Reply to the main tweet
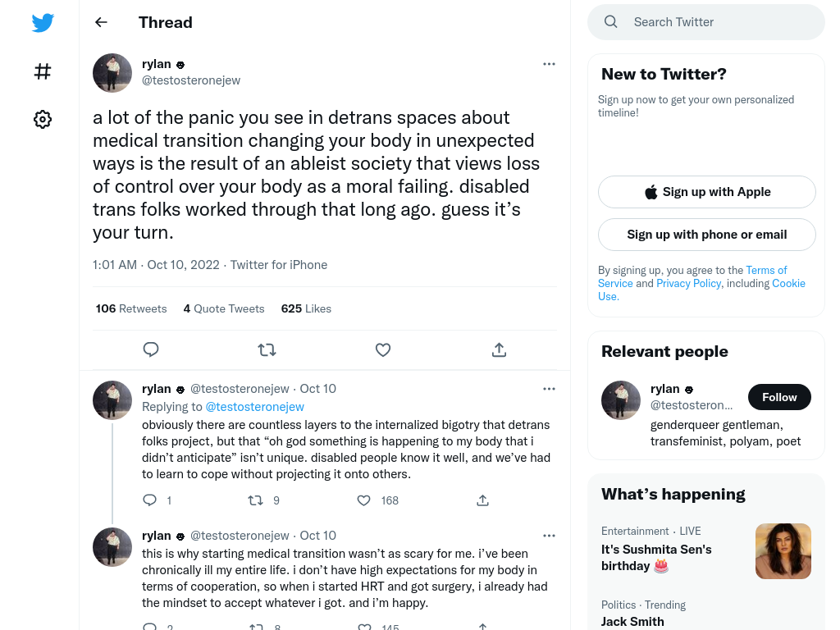This screenshot has height=630, width=840. 151,349
